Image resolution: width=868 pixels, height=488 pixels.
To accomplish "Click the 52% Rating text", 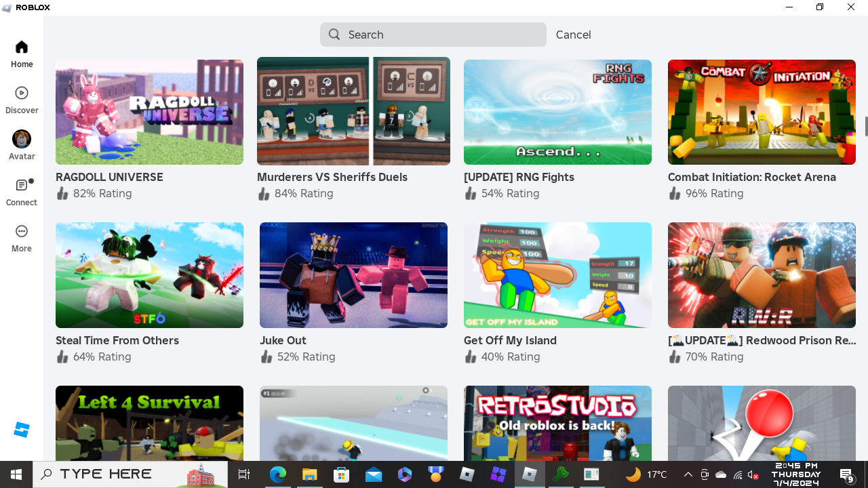I will tap(307, 357).
